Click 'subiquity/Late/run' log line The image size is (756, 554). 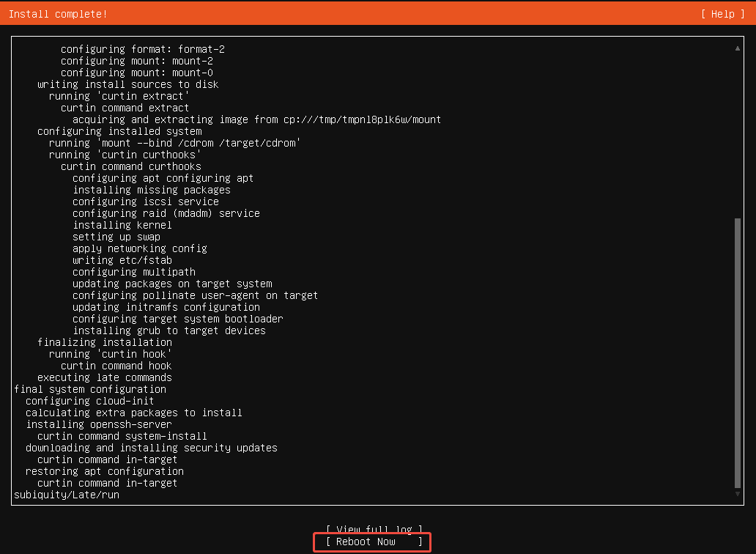pyautogui.click(x=67, y=495)
